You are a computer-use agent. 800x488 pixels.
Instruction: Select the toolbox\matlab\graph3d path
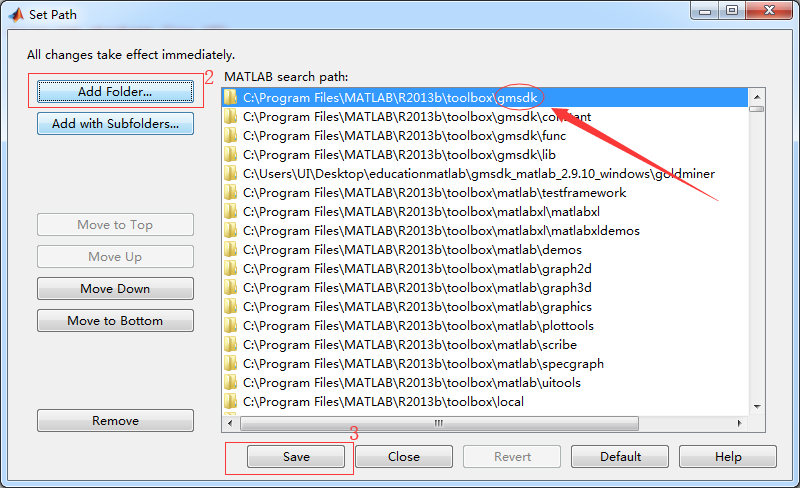point(485,288)
